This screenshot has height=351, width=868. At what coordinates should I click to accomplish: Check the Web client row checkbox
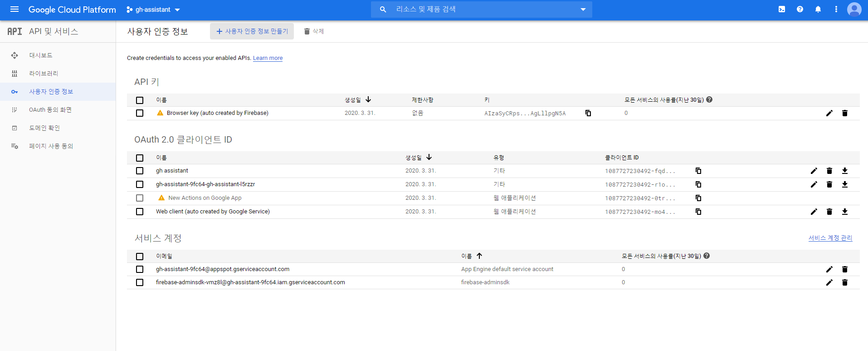pyautogui.click(x=140, y=212)
